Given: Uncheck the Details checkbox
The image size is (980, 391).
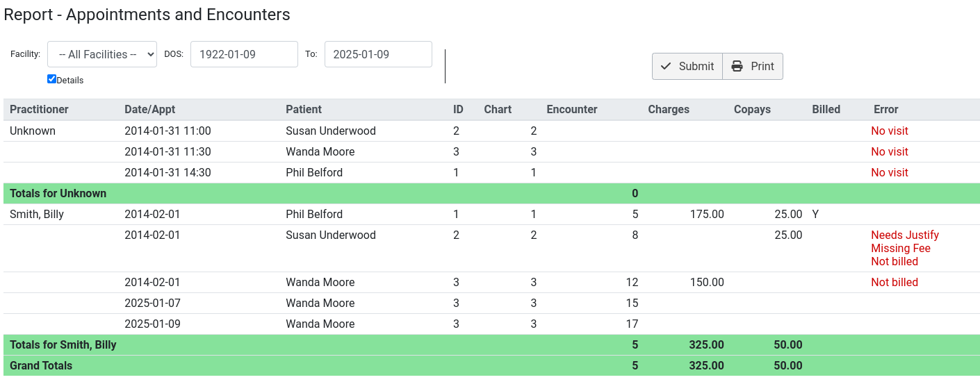Looking at the screenshot, I should pyautogui.click(x=51, y=79).
